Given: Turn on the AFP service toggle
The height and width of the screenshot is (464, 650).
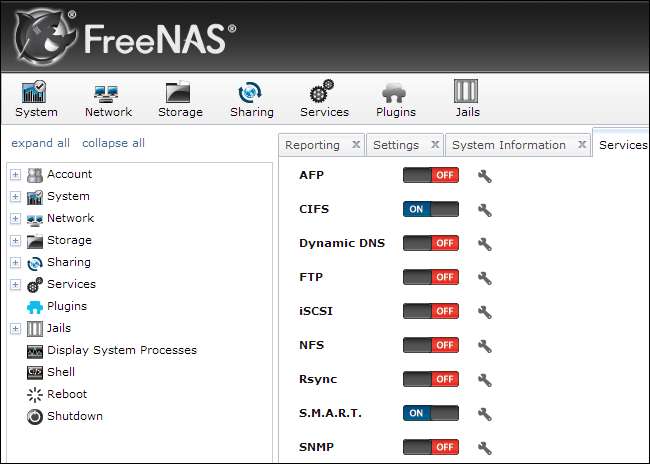Looking at the screenshot, I should (x=430, y=176).
